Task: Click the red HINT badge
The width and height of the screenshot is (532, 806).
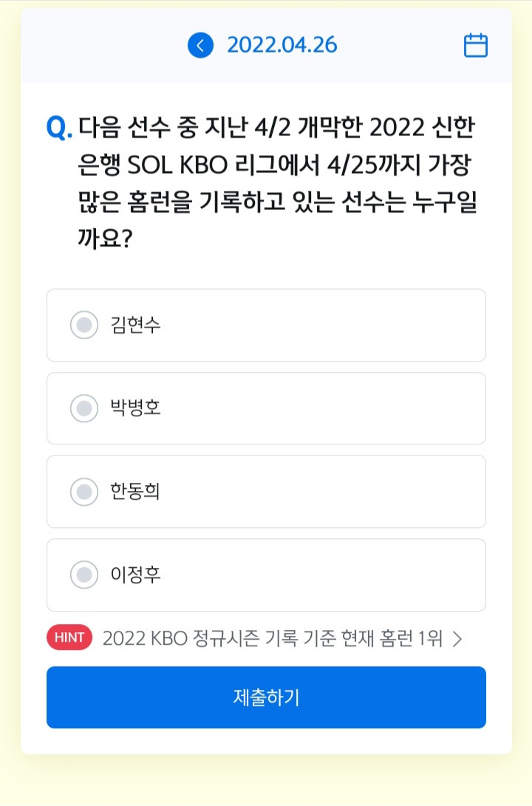Action: (x=69, y=637)
